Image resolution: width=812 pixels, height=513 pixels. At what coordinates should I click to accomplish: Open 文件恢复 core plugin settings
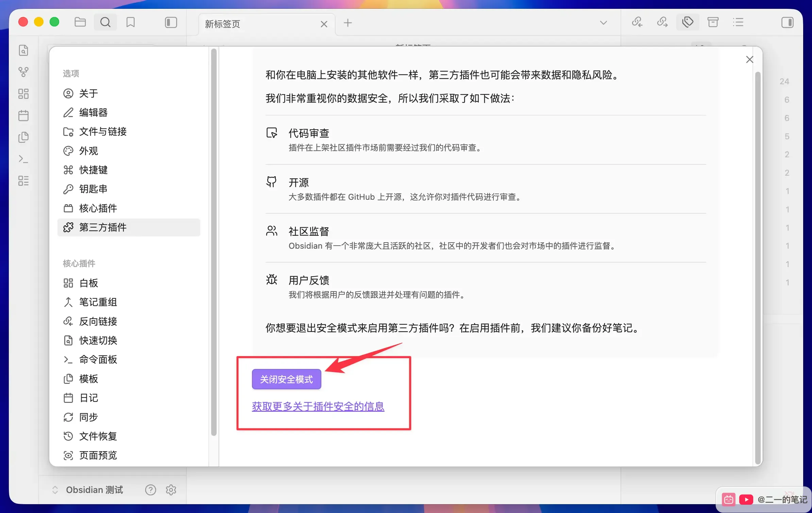129,436
